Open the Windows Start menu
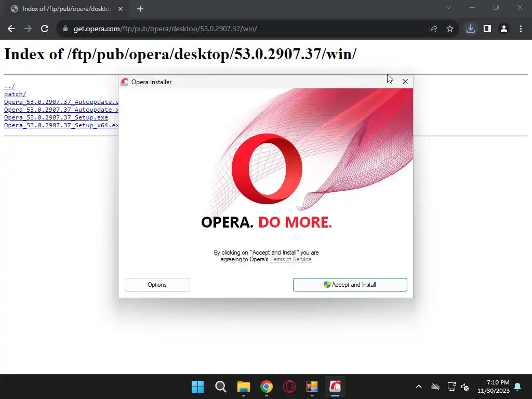 tap(197, 387)
